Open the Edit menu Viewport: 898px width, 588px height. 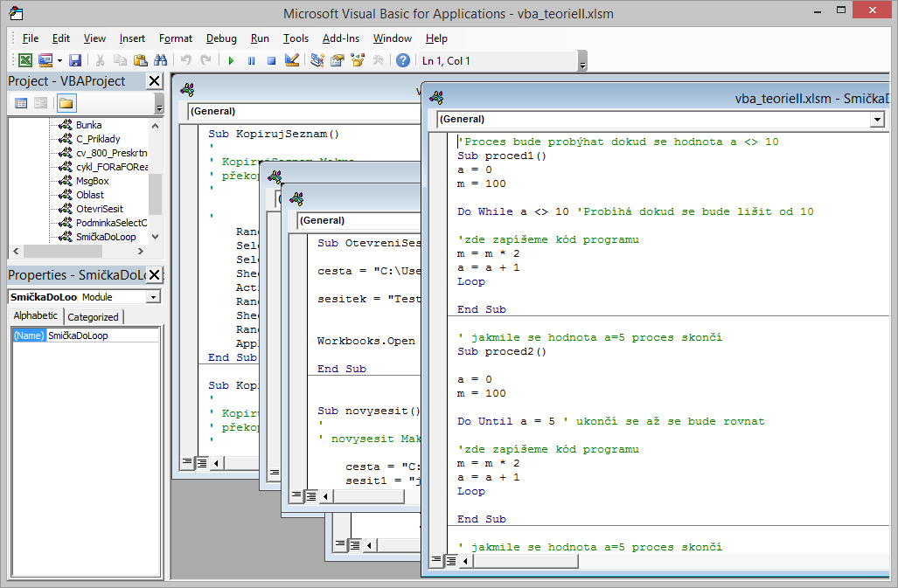pos(60,38)
